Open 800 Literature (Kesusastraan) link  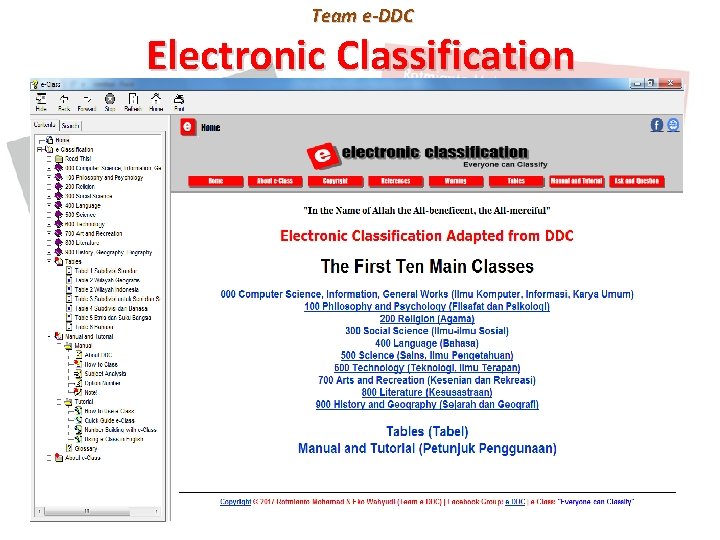(x=427, y=392)
